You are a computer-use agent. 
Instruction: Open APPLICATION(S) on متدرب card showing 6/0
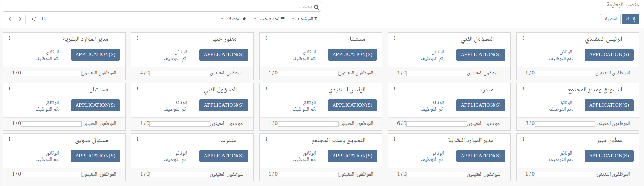480,105
